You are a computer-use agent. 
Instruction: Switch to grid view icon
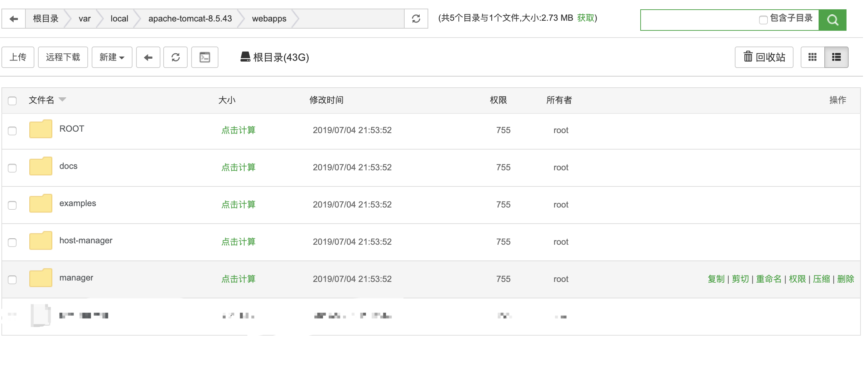tap(812, 57)
